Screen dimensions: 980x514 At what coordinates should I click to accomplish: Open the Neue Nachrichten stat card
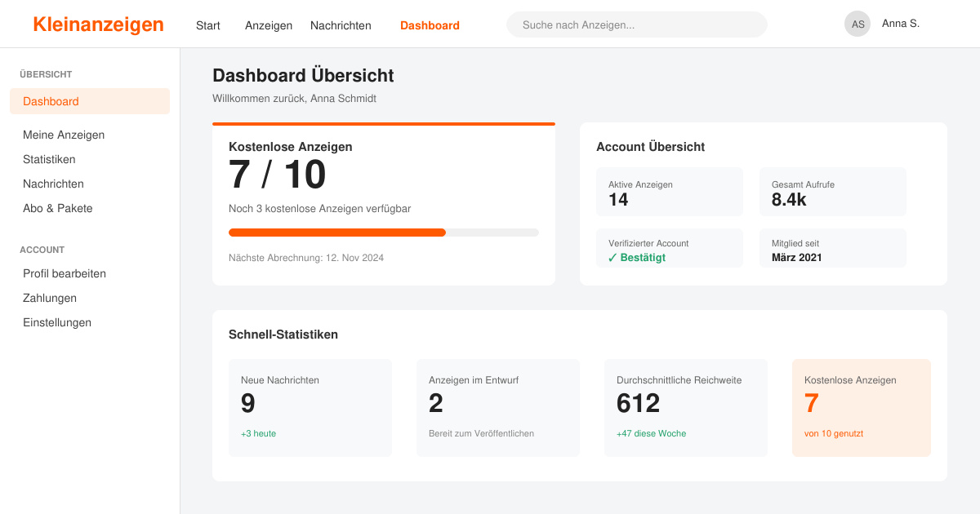pos(310,408)
